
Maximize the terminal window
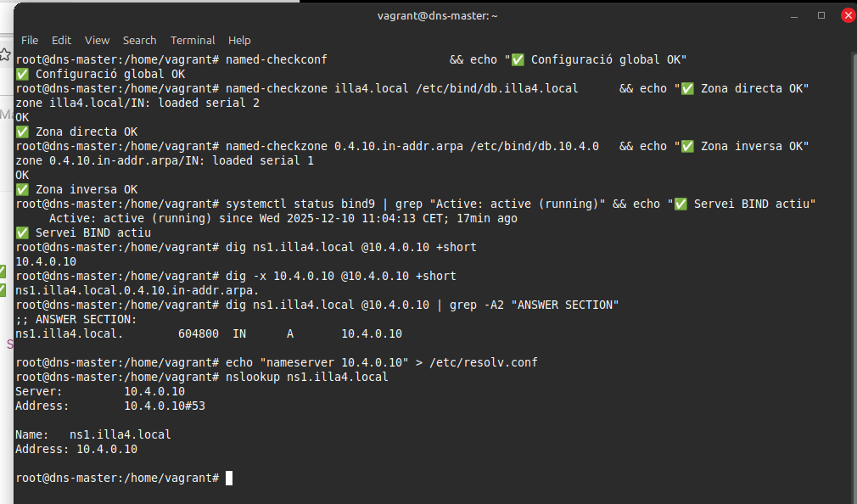click(x=821, y=15)
